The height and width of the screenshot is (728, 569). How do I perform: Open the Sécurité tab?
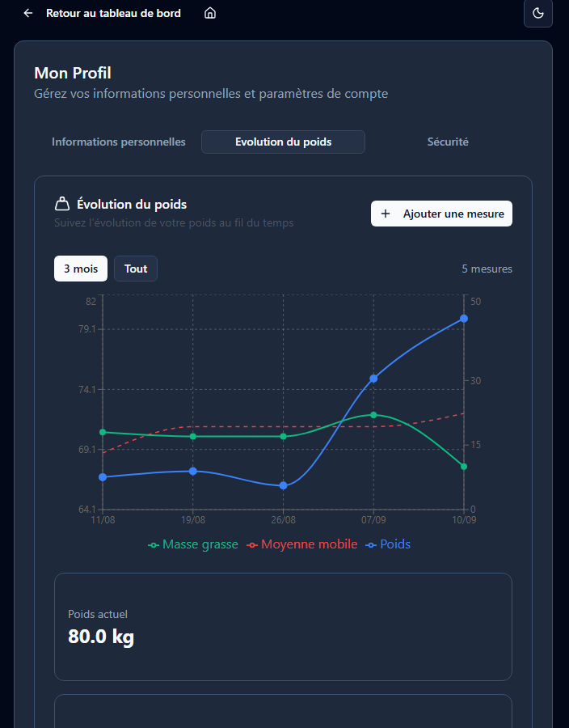448,142
